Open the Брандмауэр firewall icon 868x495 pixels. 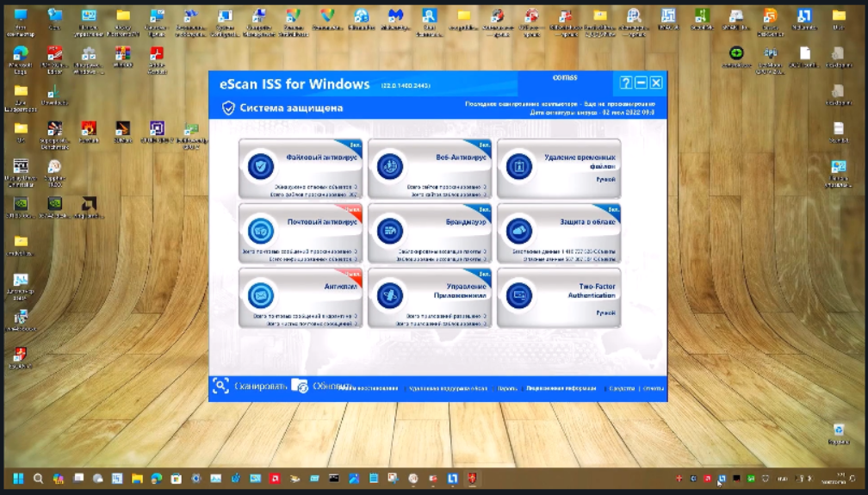click(x=390, y=231)
